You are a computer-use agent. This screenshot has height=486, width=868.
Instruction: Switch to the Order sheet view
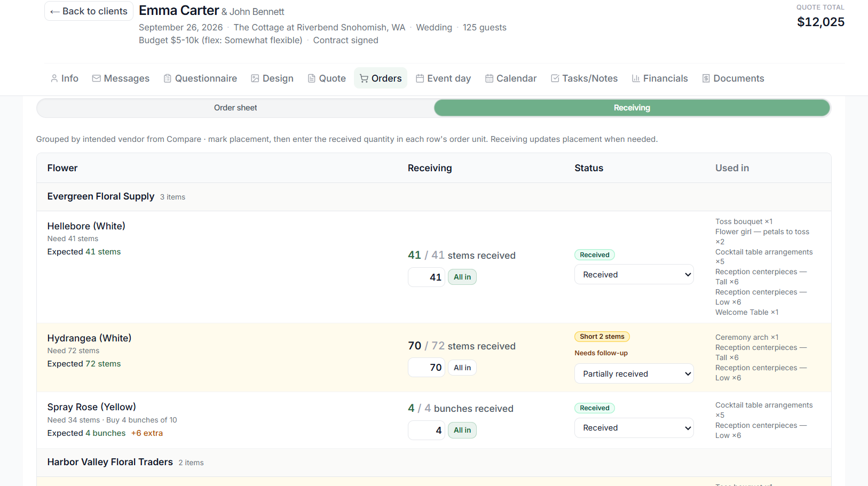point(235,108)
